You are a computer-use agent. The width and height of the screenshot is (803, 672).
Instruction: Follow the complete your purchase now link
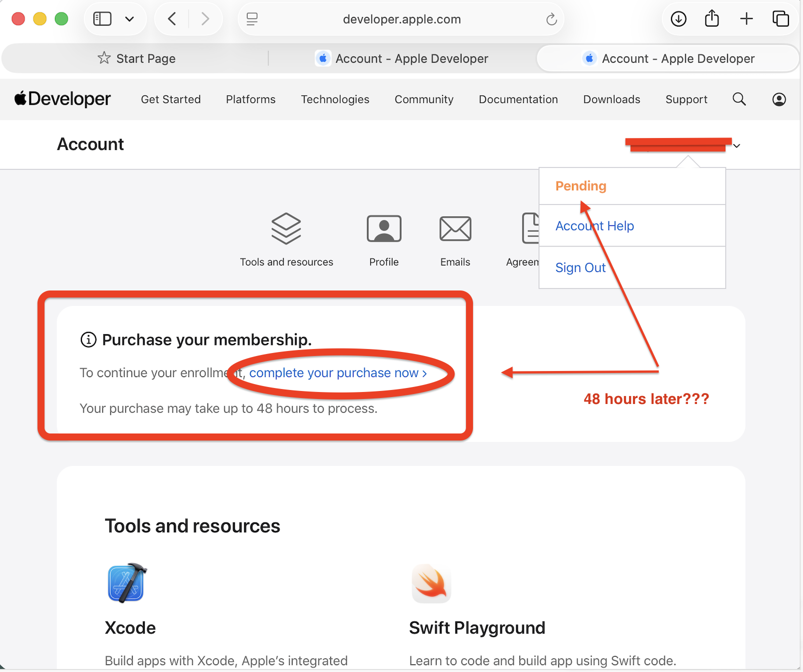click(338, 373)
